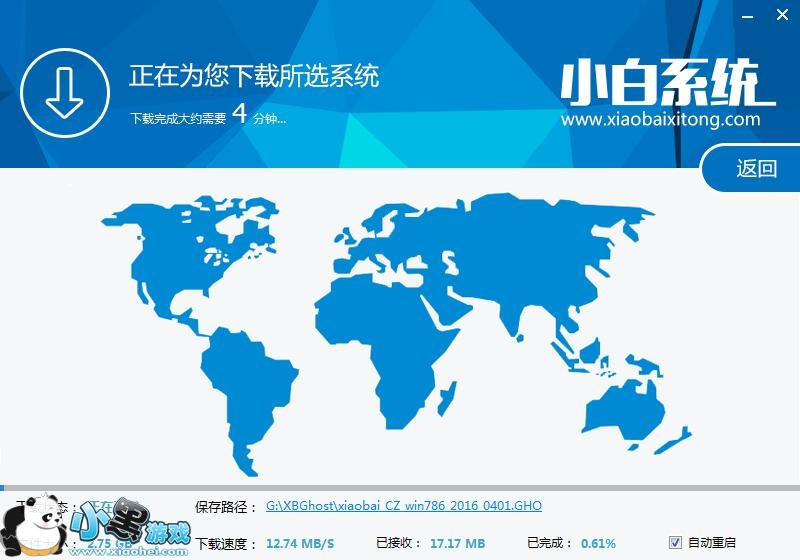
Task: Click the world map graphic
Action: coord(396,334)
